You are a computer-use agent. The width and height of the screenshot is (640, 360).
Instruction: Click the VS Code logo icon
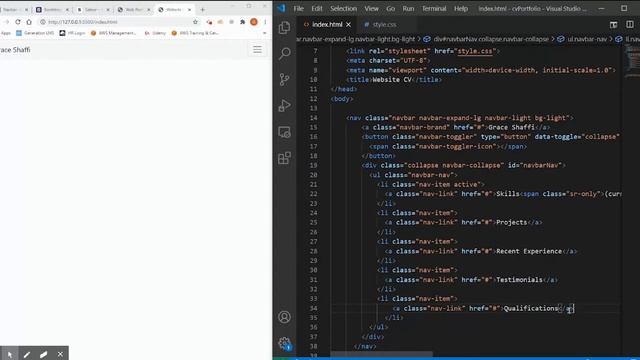(281, 8)
